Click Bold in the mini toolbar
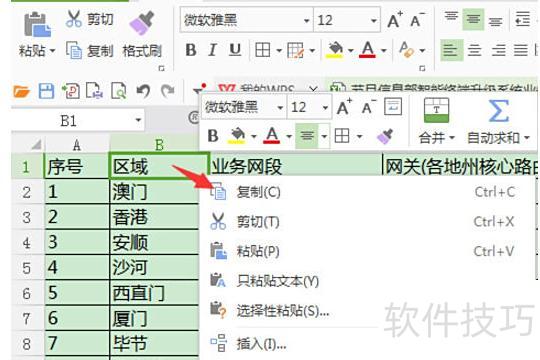 click(x=213, y=136)
